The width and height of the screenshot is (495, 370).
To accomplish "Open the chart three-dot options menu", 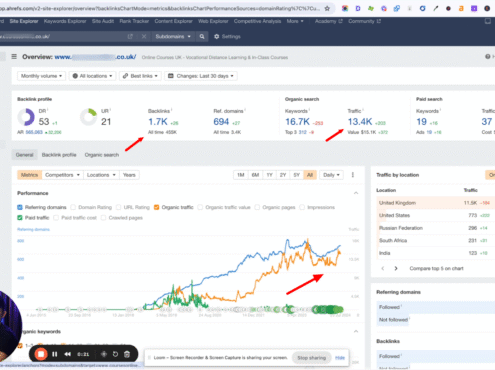I will (x=353, y=175).
